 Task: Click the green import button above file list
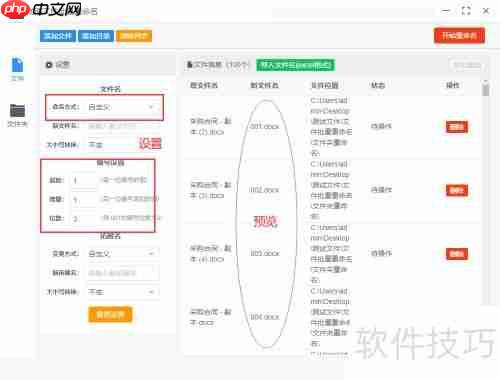(296, 65)
